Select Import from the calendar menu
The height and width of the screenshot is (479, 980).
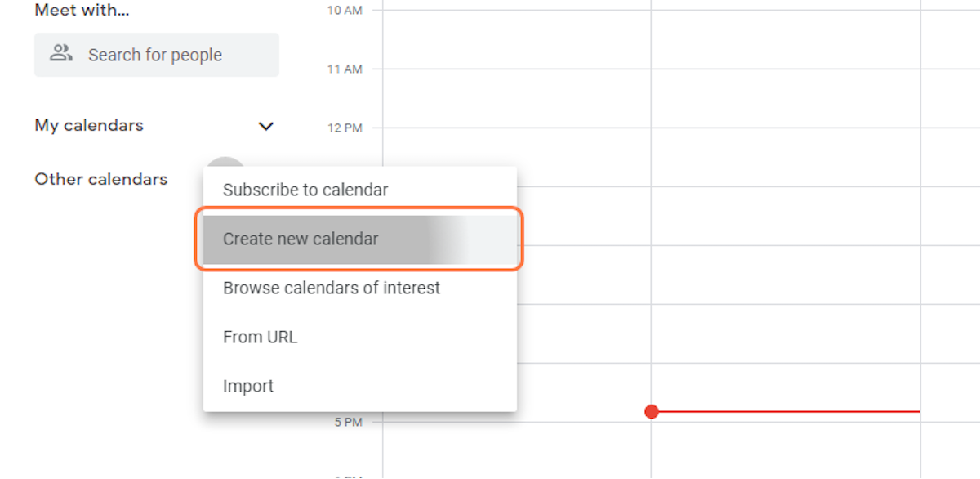[247, 386]
